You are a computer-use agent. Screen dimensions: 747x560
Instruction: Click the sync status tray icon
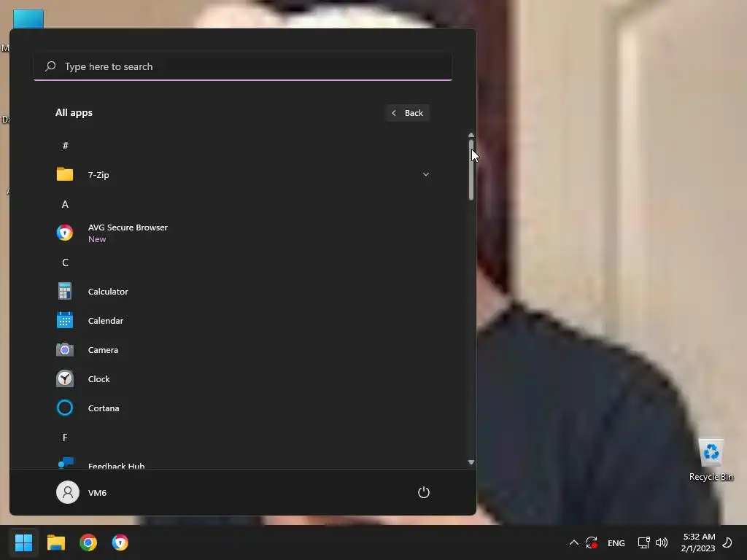click(592, 542)
